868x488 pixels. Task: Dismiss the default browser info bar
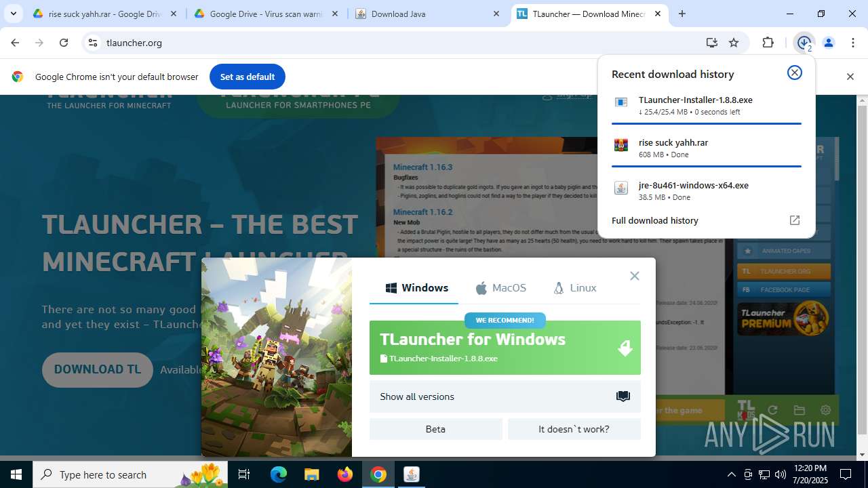850,77
